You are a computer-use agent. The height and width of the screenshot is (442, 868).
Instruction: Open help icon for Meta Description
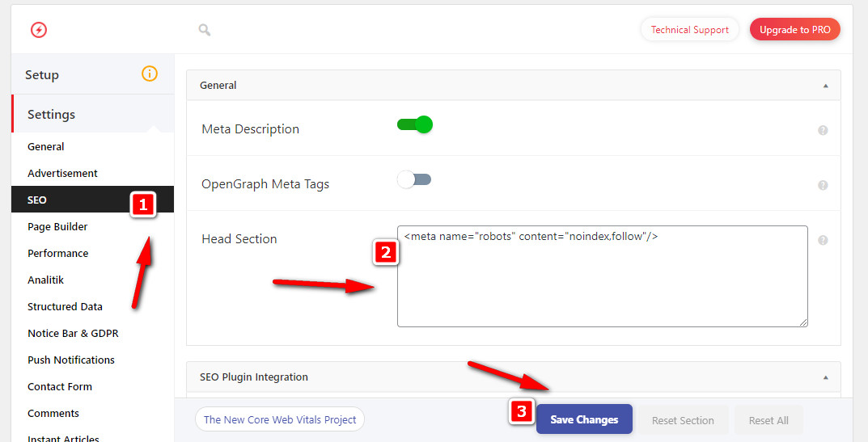click(x=823, y=130)
